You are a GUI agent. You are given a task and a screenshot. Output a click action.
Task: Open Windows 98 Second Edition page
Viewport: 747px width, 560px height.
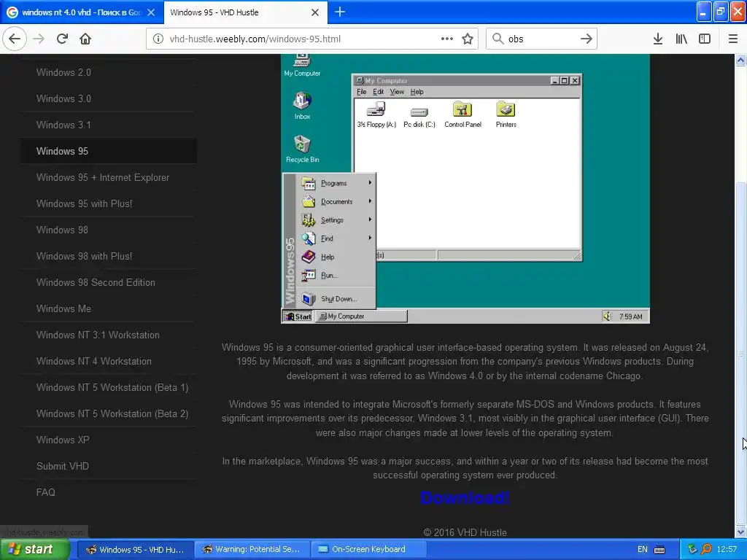[x=96, y=282]
